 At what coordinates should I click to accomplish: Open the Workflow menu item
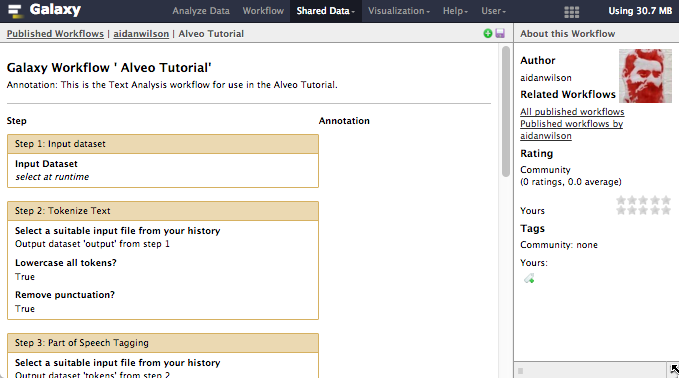263,11
